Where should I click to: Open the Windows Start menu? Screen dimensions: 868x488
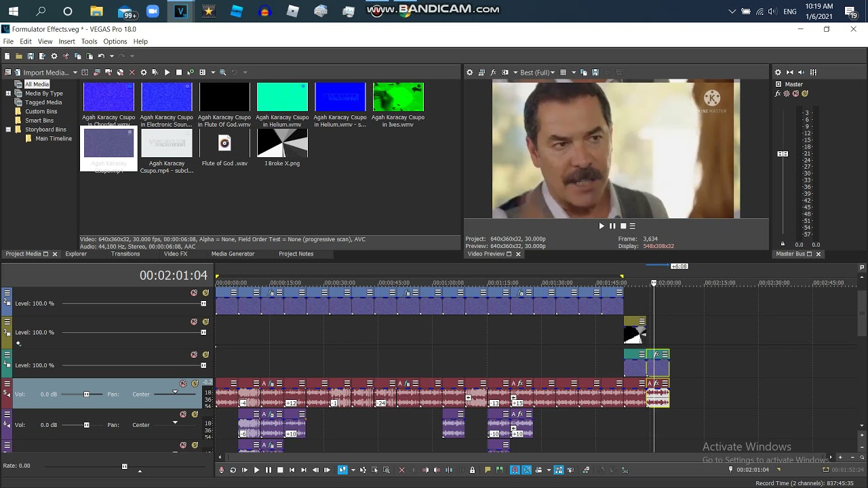click(x=13, y=11)
